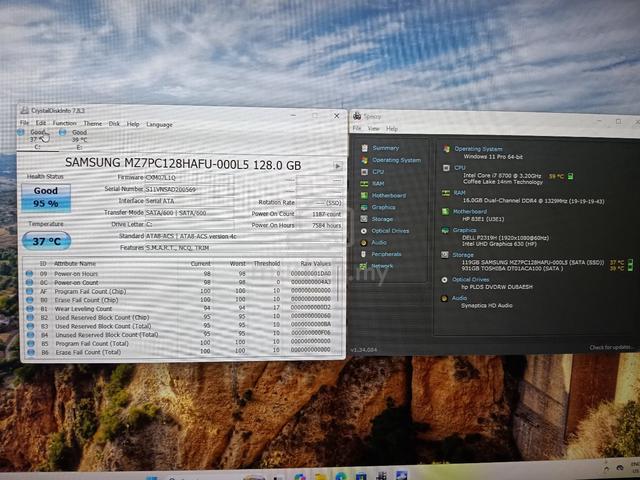
Task: Click CPU heading in Speccy summary pane
Action: pos(460,168)
